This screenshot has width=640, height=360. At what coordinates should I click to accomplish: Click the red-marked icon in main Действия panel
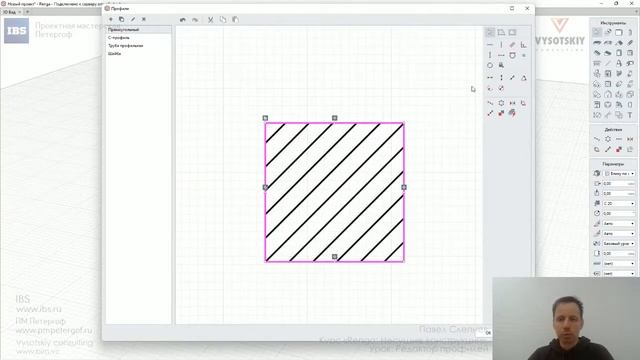[619, 149]
